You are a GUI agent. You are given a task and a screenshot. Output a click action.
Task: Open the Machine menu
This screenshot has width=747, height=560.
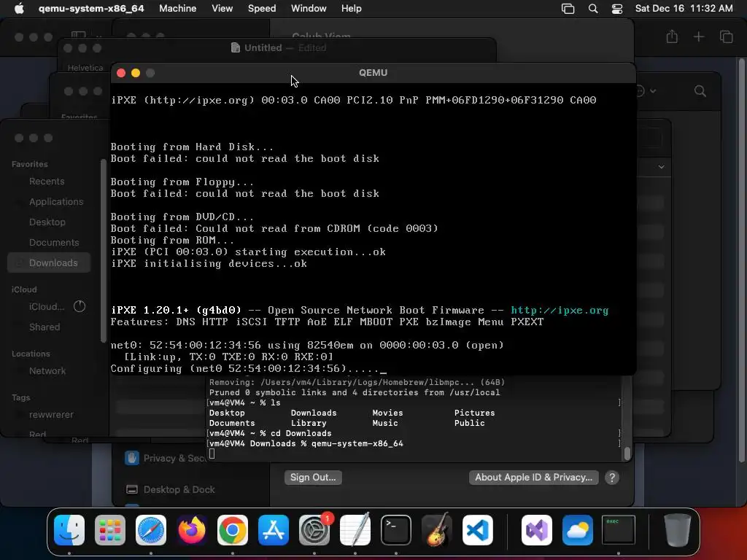178,8
